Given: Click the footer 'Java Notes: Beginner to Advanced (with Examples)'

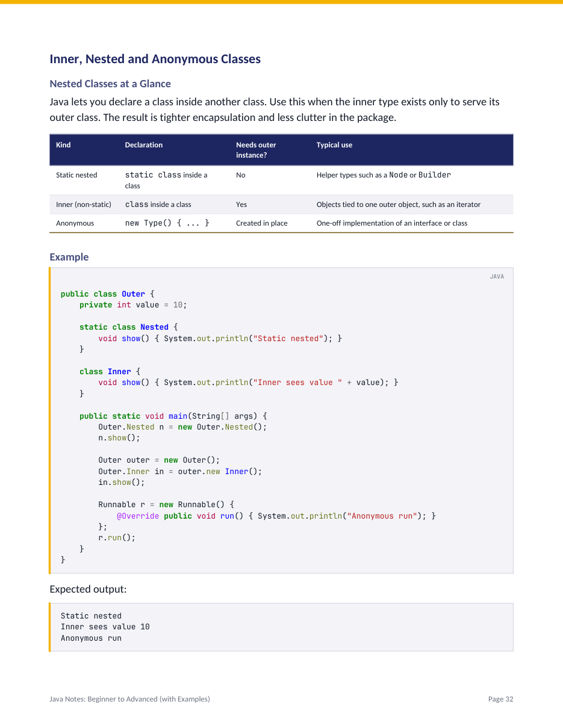Looking at the screenshot, I should point(129,699).
